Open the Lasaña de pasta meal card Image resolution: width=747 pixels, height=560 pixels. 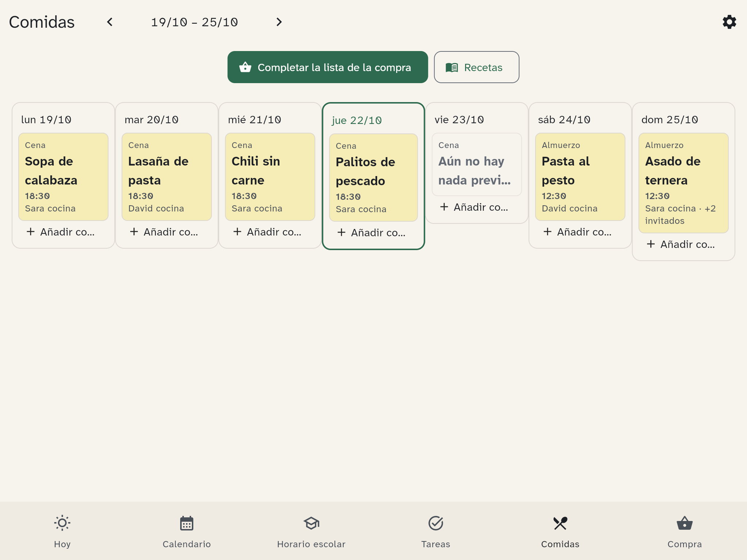167,177
